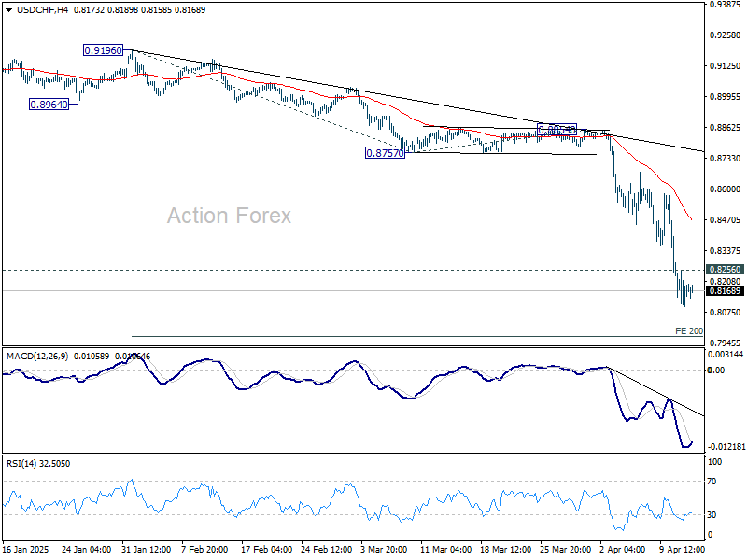Click the RSI scale level 100
This screenshot has width=747, height=560.
714,462
